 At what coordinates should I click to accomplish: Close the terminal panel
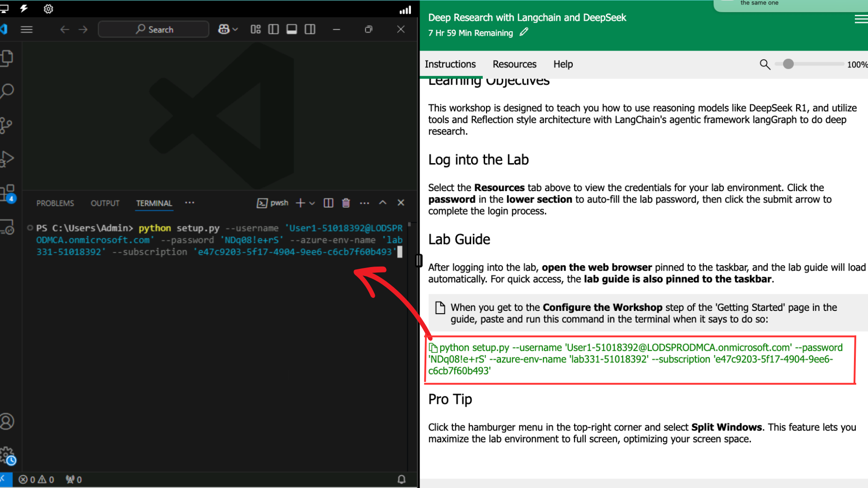401,202
